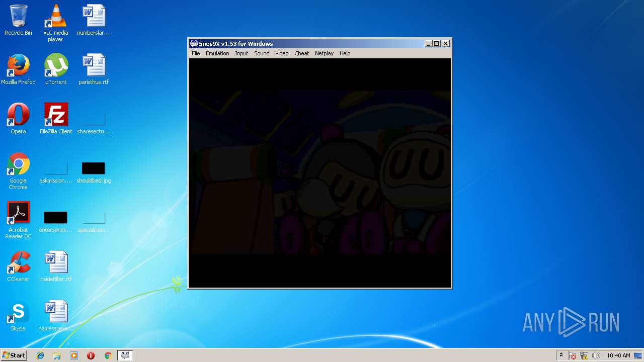The height and width of the screenshot is (362, 644).
Task: Open the Emulation menu
Action: point(217,53)
